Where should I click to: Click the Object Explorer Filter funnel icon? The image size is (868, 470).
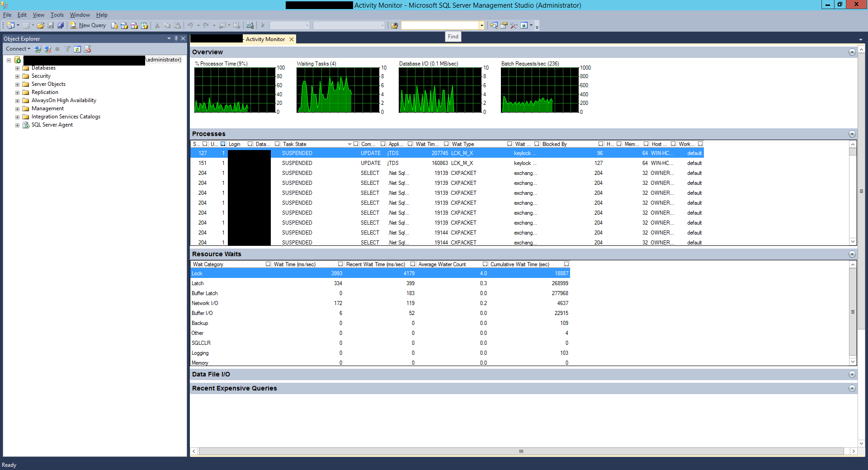coord(67,49)
